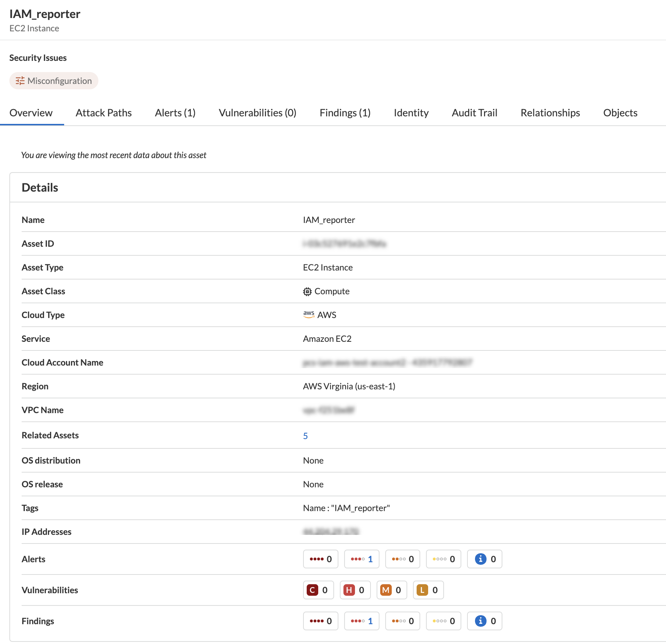Click the critical alerts count box
Viewport: 666px width, 644px height.
321,559
